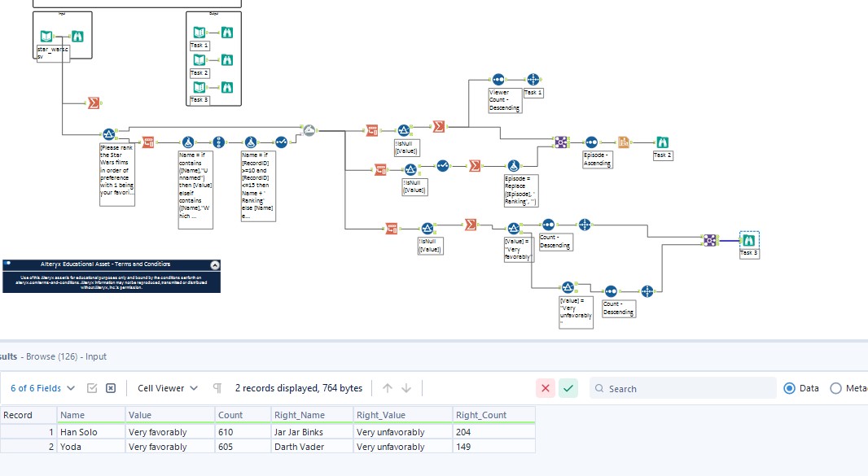This screenshot has width=868, height=476.
Task: Open the "6 of 6 Fields" dropdown
Action: (x=39, y=388)
